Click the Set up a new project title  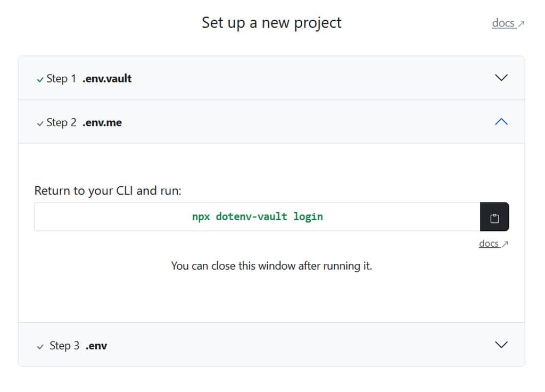point(271,22)
